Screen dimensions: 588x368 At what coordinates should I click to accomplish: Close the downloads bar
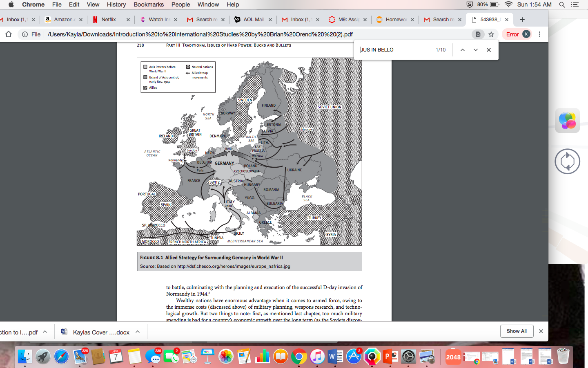541,331
